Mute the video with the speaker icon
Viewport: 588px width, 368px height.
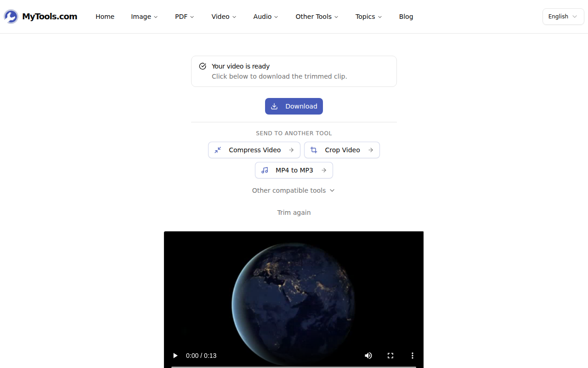pyautogui.click(x=368, y=356)
